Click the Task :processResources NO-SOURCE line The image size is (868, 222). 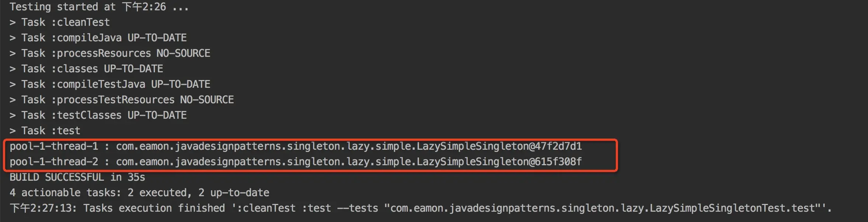110,53
